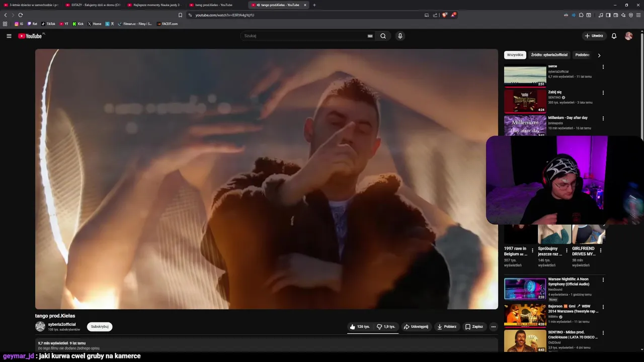This screenshot has width=644, height=362.
Task: Select 'Źródło: syberia2official' filter chip
Action: [549, 55]
